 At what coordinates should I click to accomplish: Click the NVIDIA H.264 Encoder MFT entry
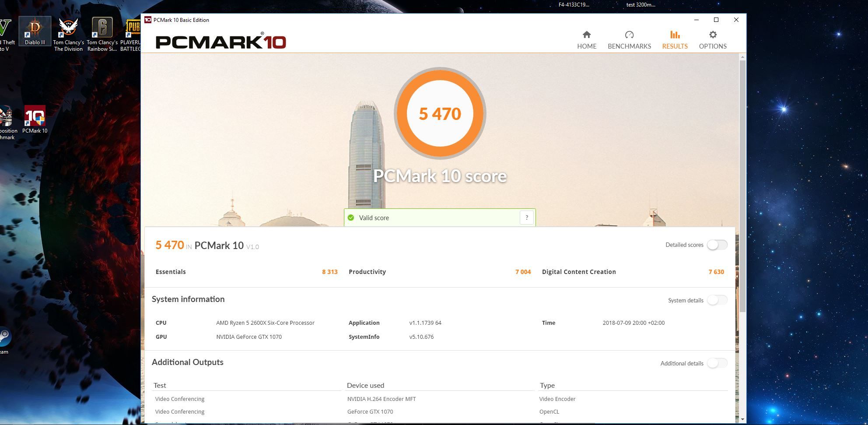[x=381, y=399]
